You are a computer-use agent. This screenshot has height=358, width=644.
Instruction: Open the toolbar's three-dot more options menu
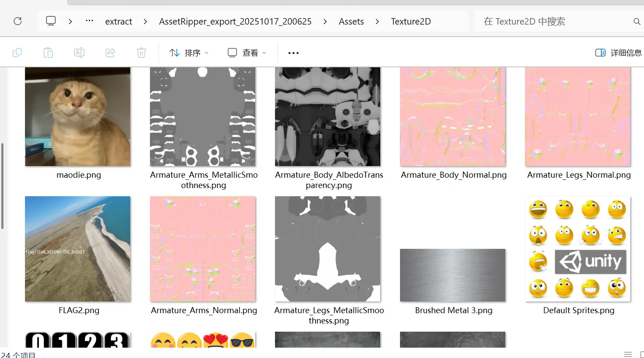[x=294, y=53]
